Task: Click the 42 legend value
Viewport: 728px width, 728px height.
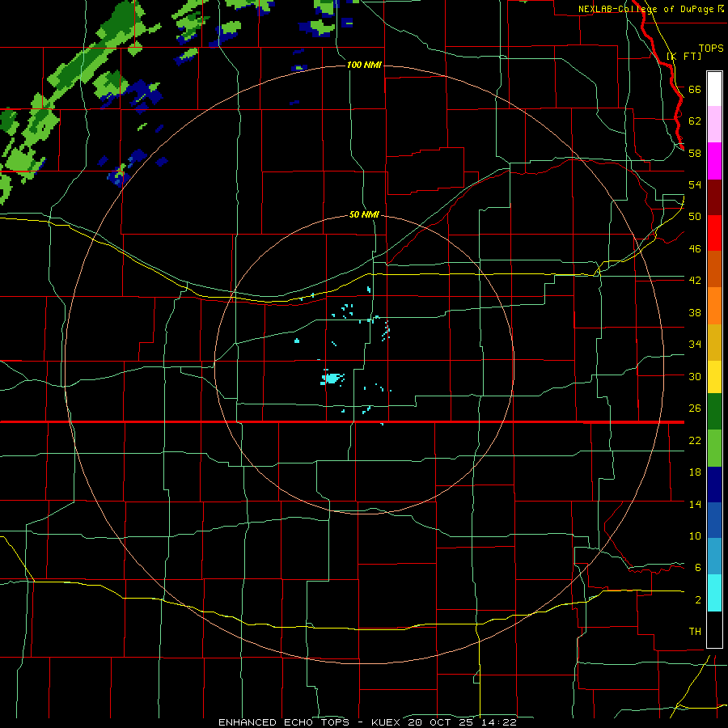Action: (x=695, y=281)
